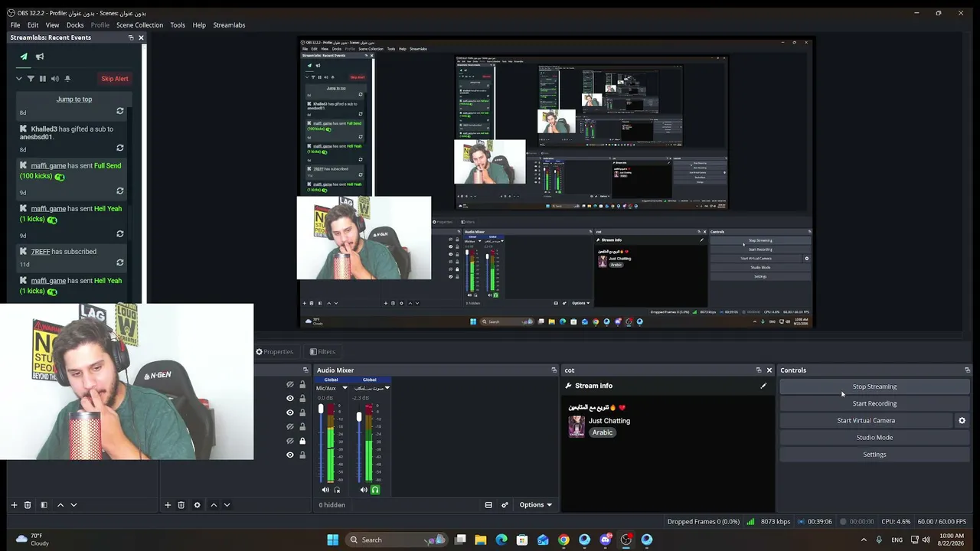The height and width of the screenshot is (551, 980).
Task: Close the Streamlabs Recent Events dock
Action: pos(141,37)
